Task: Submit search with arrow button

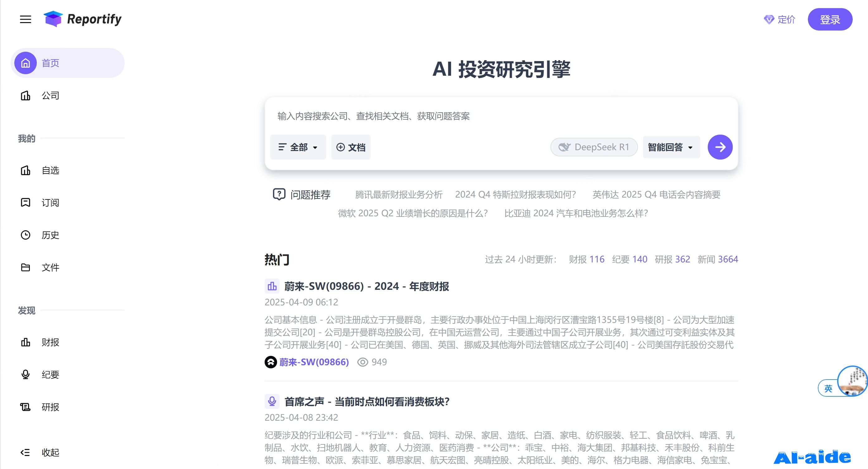Action: (720, 147)
